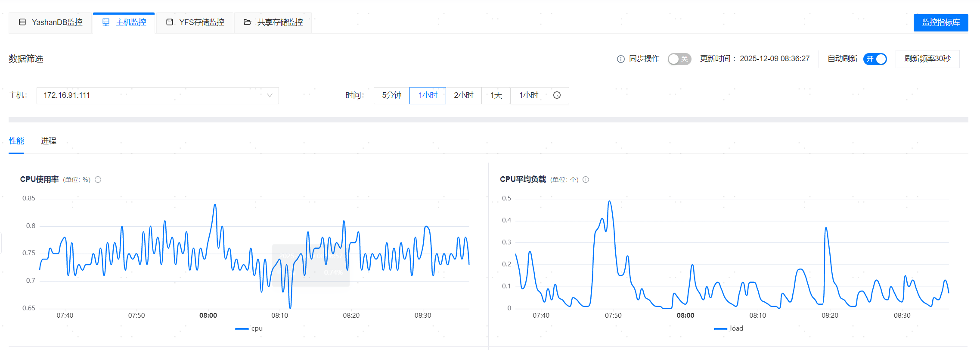Click the 共享存储监控 folder icon
This screenshot has width=980, height=350.
[x=247, y=22]
